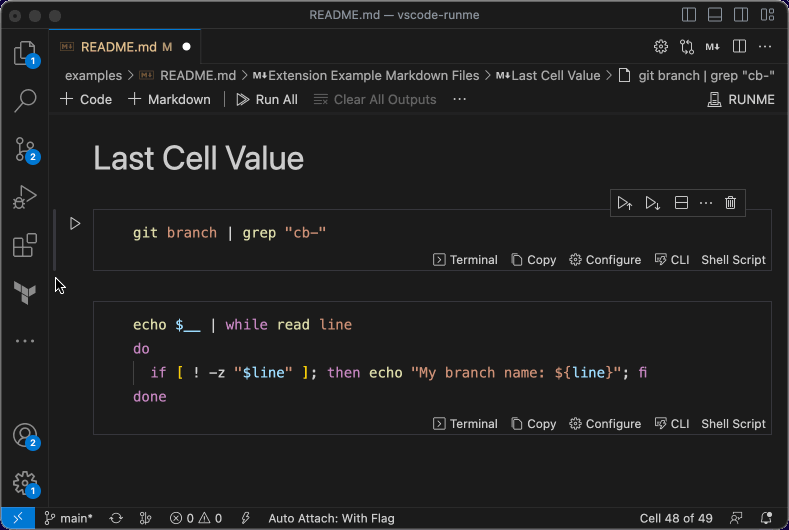Open markdown source icon in editor title
Image resolution: width=789 pixels, height=530 pixels.
pyautogui.click(x=713, y=47)
